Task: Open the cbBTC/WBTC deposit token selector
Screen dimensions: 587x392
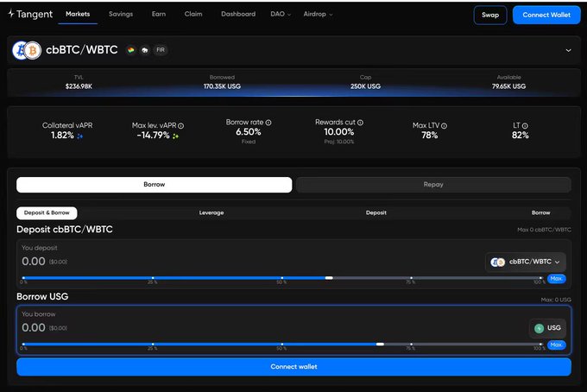Action: (x=526, y=262)
